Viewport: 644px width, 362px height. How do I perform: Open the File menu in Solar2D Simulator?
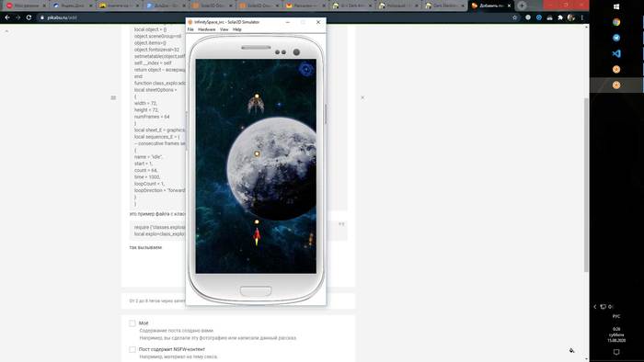pyautogui.click(x=190, y=29)
